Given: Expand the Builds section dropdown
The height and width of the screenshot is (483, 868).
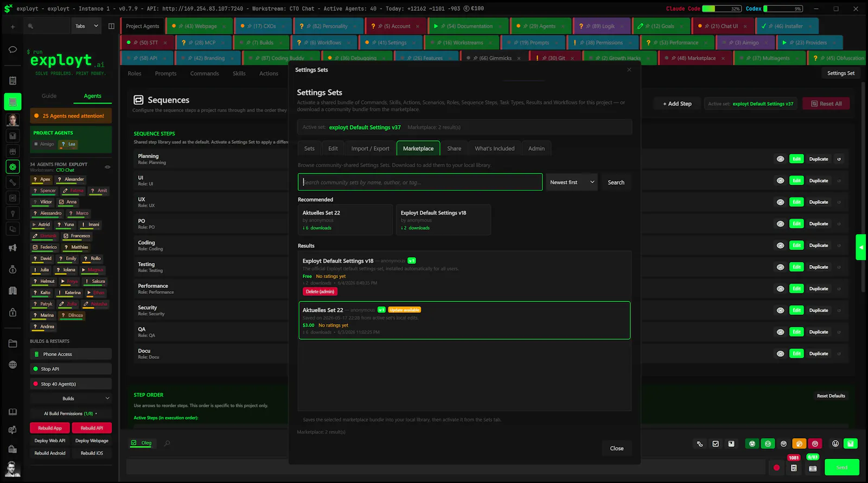Looking at the screenshot, I should pyautogui.click(x=71, y=398).
